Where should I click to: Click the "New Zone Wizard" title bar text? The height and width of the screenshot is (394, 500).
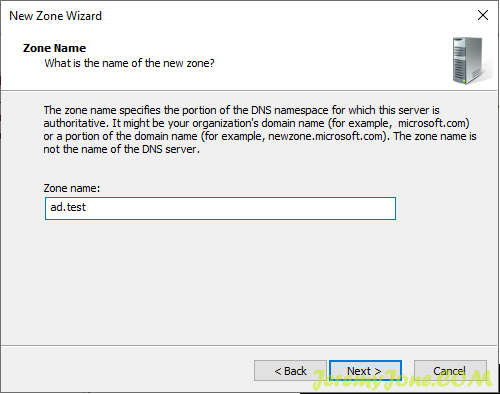click(x=55, y=16)
